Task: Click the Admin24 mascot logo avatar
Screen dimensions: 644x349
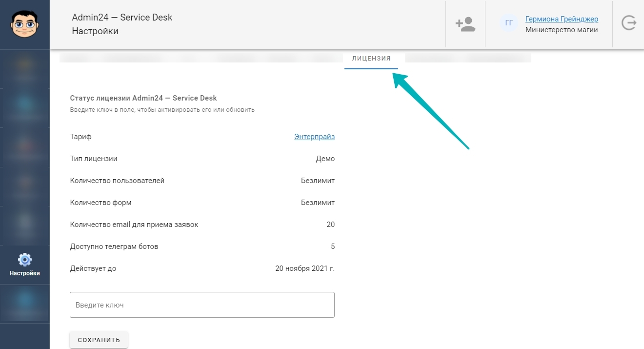Action: coord(24,24)
